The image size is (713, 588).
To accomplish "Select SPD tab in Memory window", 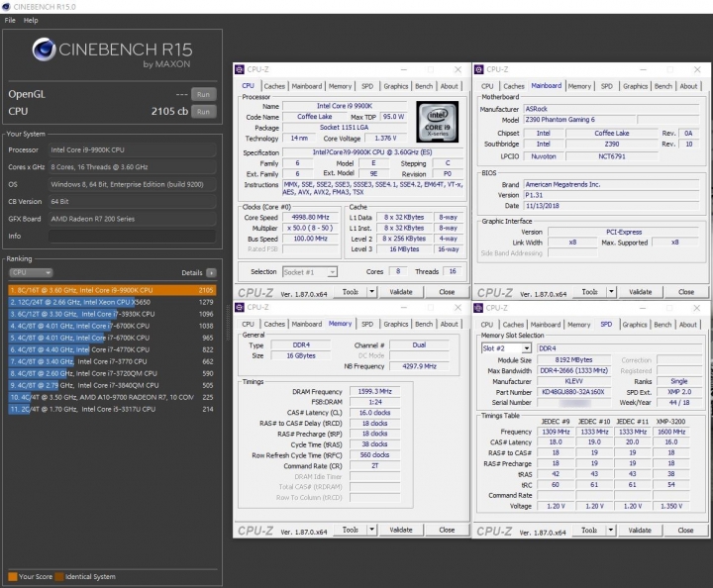I will coord(367,324).
